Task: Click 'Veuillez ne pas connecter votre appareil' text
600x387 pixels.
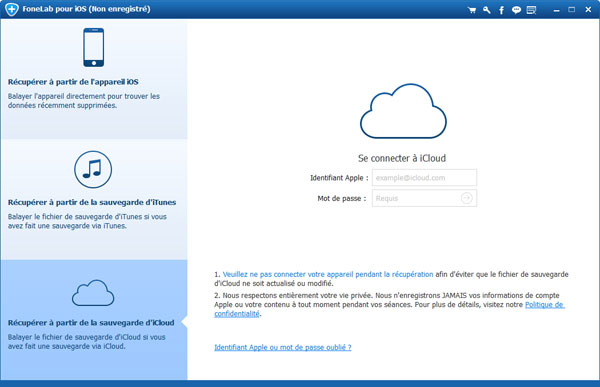Action: (328, 274)
